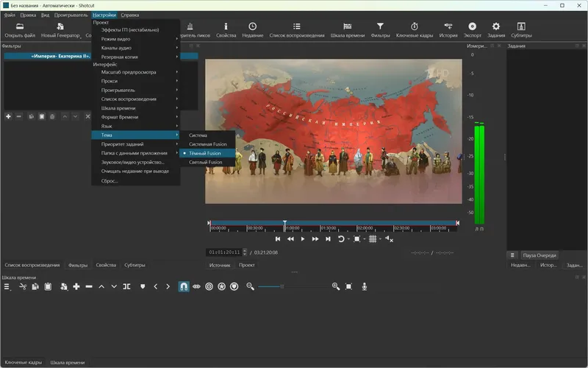Switch to the Project player tab
The image size is (588, 368).
[x=247, y=265]
